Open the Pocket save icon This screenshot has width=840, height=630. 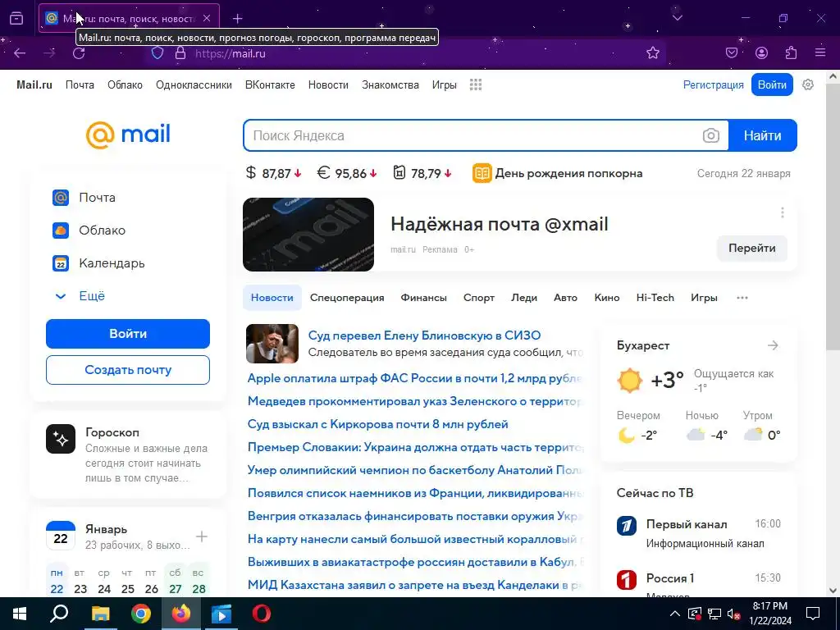click(x=731, y=53)
